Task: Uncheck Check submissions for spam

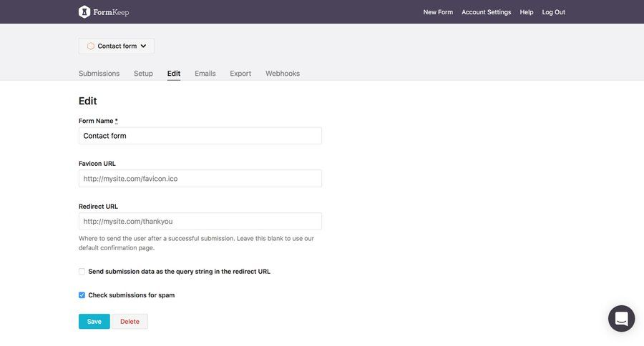Action: 82,295
